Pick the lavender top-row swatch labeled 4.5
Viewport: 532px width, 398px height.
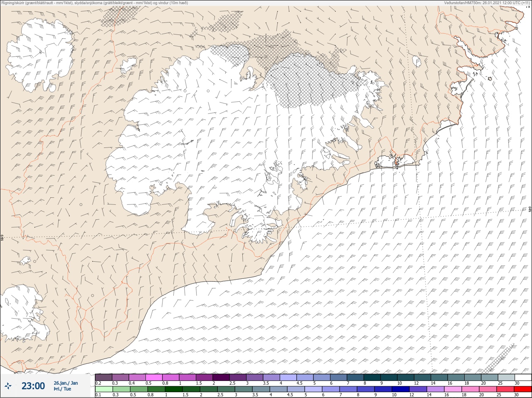(x=305, y=377)
